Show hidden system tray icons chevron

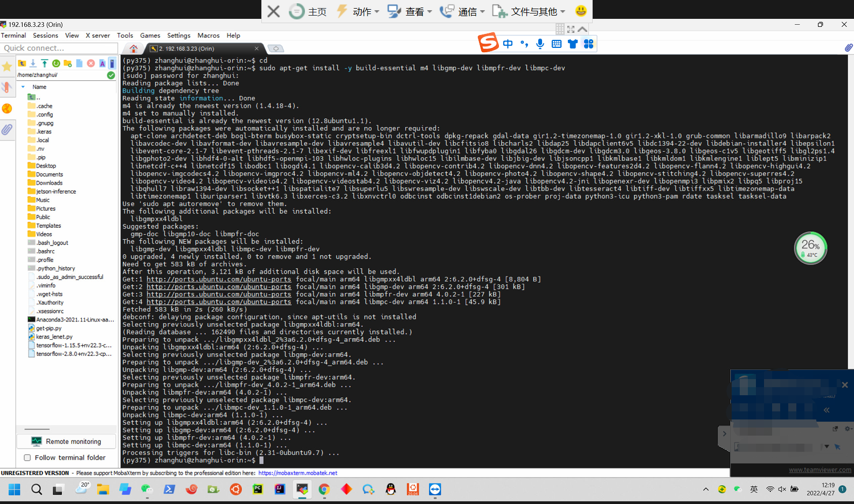706,489
